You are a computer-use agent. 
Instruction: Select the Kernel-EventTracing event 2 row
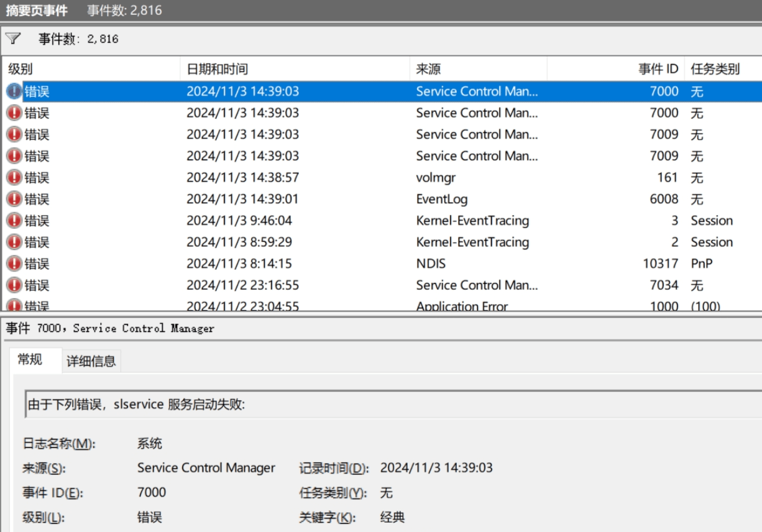(249, 242)
